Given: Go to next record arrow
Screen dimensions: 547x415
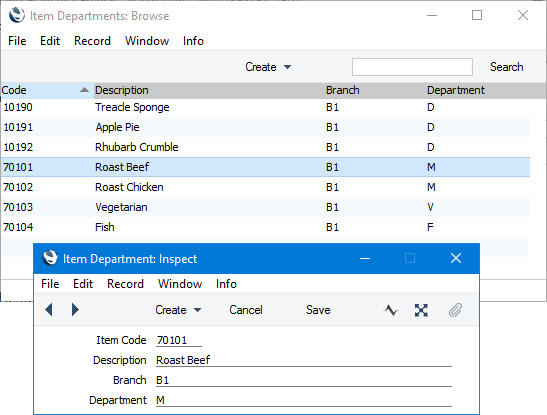Looking at the screenshot, I should [75, 310].
